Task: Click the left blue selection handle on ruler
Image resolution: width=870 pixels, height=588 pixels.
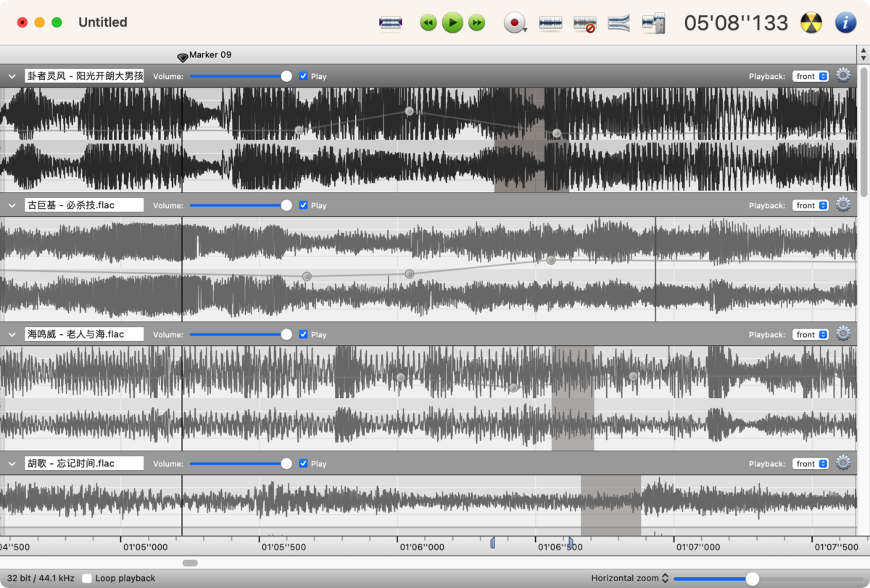Action: click(492, 542)
